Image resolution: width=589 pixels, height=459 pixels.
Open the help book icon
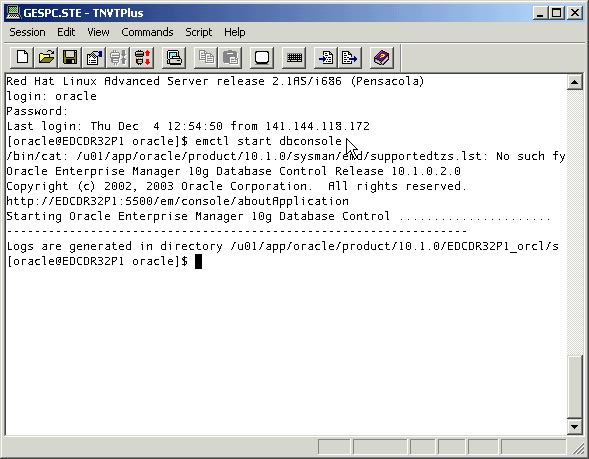coord(382,57)
